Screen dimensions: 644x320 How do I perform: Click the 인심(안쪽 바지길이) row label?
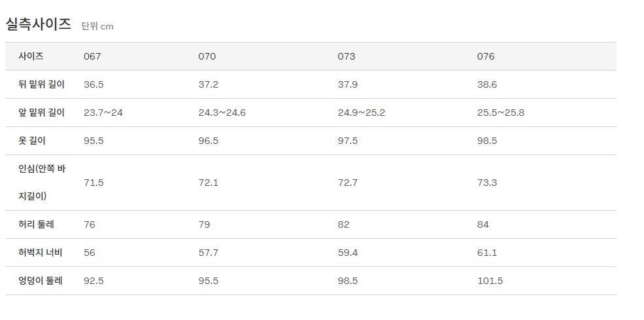[42, 183]
